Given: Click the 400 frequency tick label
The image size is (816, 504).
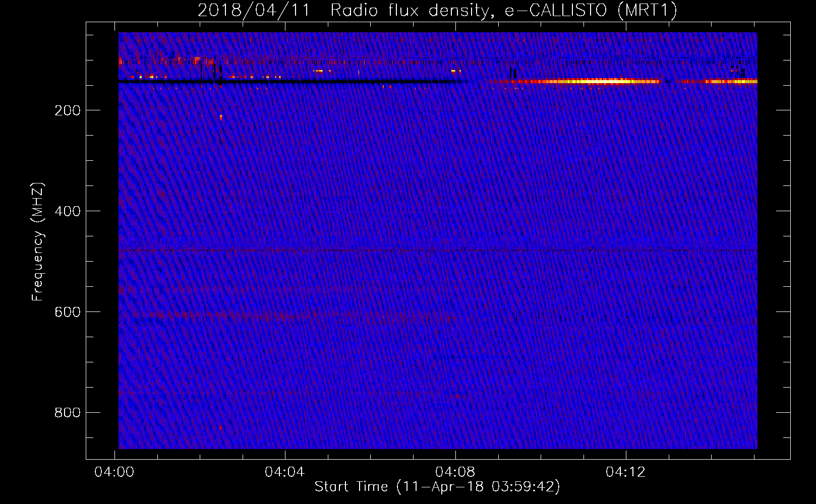Looking at the screenshot, I should [x=68, y=211].
